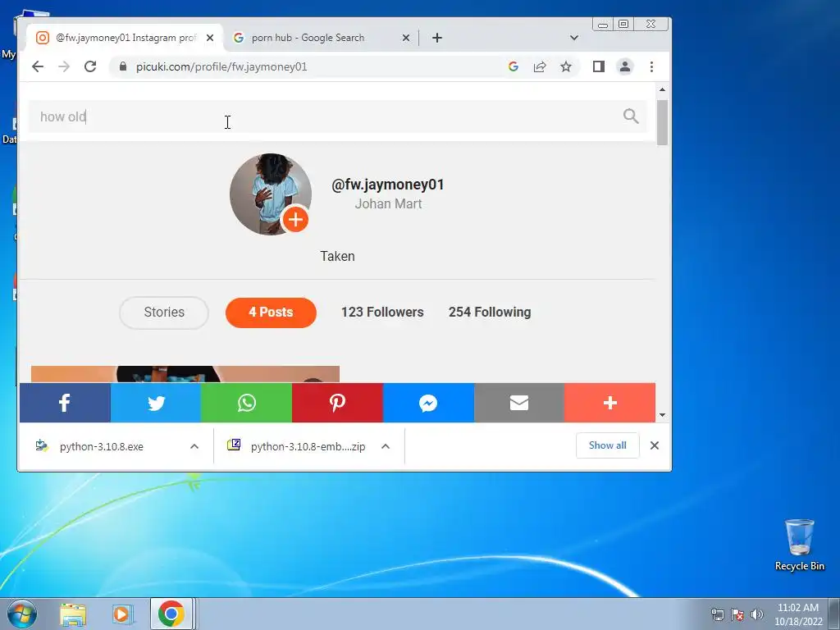This screenshot has height=630, width=840.
Task: Click the page scrollbar down arrow
Action: click(x=662, y=415)
